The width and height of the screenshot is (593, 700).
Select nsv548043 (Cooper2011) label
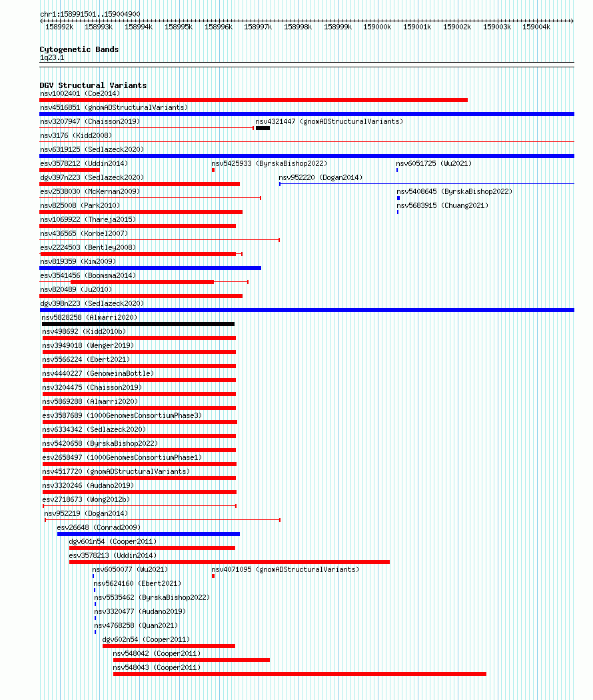pyautogui.click(x=157, y=667)
